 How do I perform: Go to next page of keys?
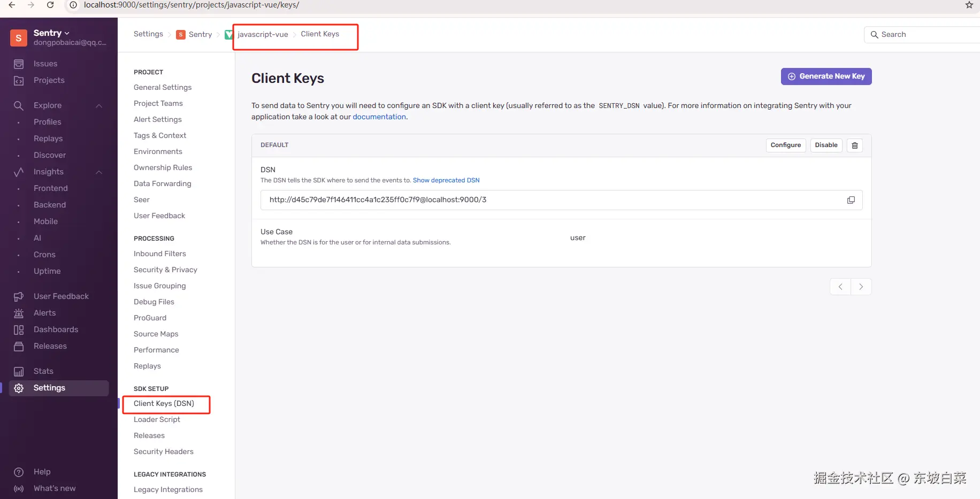tap(861, 287)
